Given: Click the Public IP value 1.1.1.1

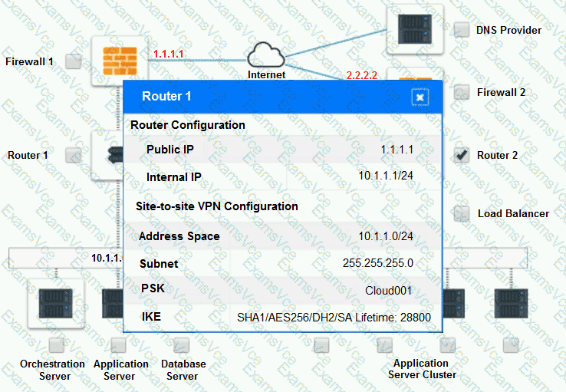Looking at the screenshot, I should point(397,149).
